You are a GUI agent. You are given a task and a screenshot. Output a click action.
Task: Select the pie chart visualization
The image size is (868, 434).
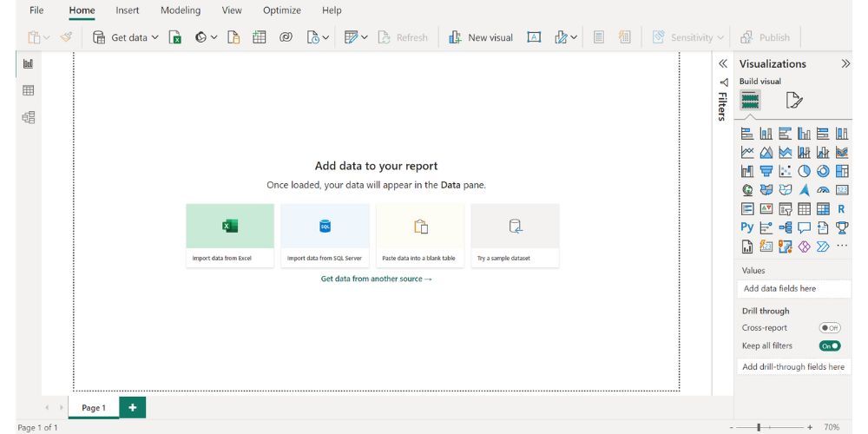coord(804,171)
